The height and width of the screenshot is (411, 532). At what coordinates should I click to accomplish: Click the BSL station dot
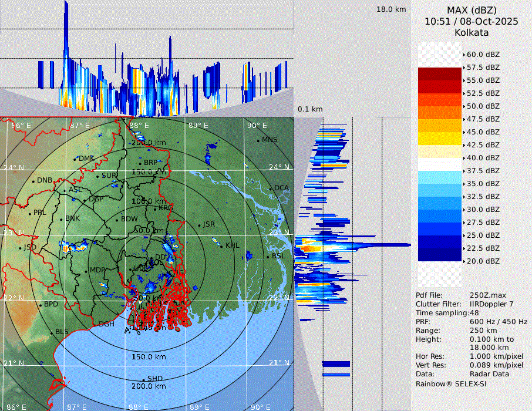click(268, 257)
